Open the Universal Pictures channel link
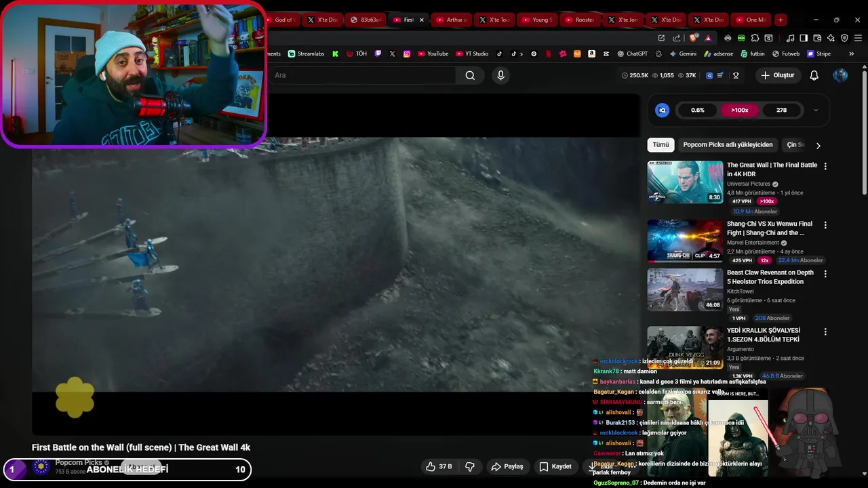This screenshot has height=488, width=868. point(749,184)
